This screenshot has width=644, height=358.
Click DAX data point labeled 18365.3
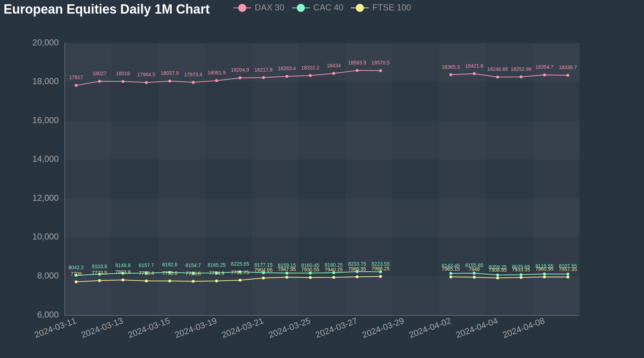[x=451, y=75]
